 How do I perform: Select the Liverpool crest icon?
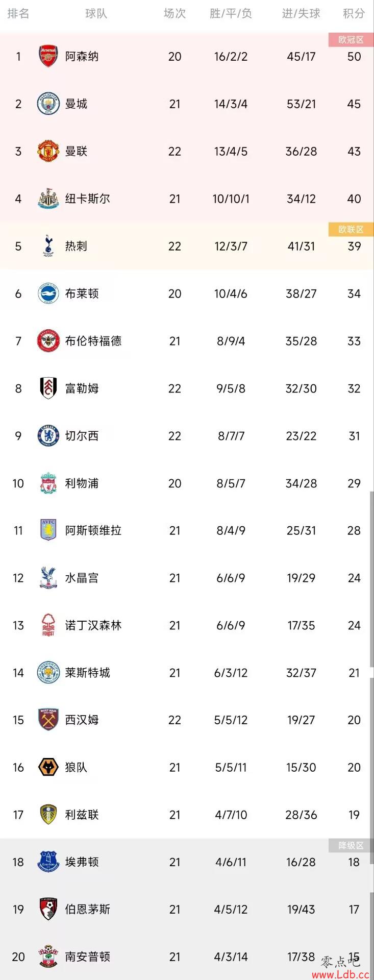[x=48, y=483]
